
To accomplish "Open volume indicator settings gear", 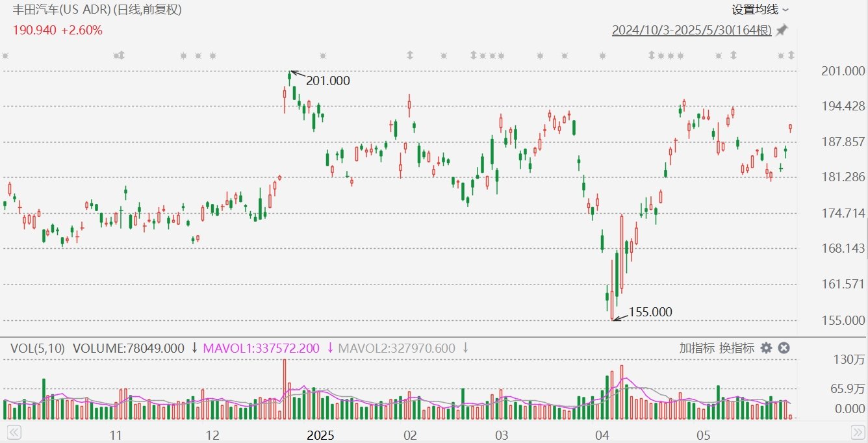I will (766, 348).
